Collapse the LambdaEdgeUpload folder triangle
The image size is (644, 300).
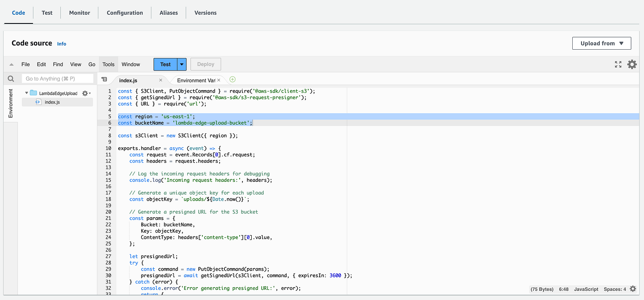click(x=27, y=93)
